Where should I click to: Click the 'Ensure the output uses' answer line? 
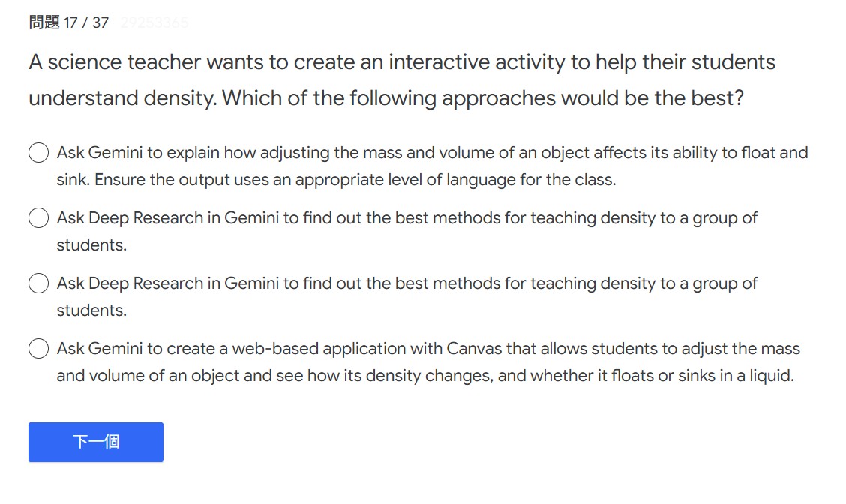click(x=336, y=180)
